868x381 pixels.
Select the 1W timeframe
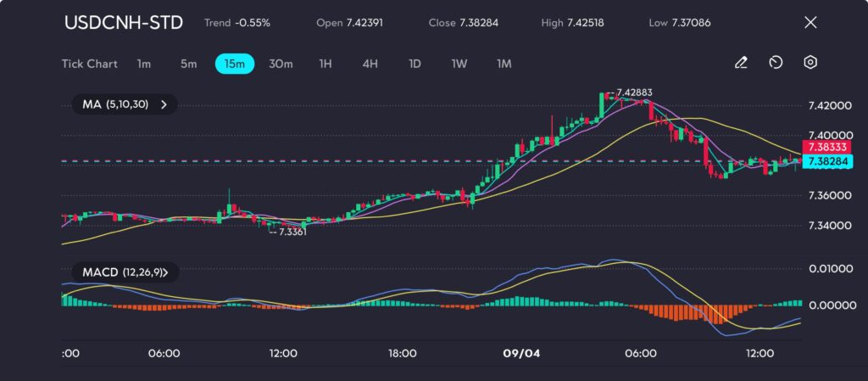coord(459,64)
